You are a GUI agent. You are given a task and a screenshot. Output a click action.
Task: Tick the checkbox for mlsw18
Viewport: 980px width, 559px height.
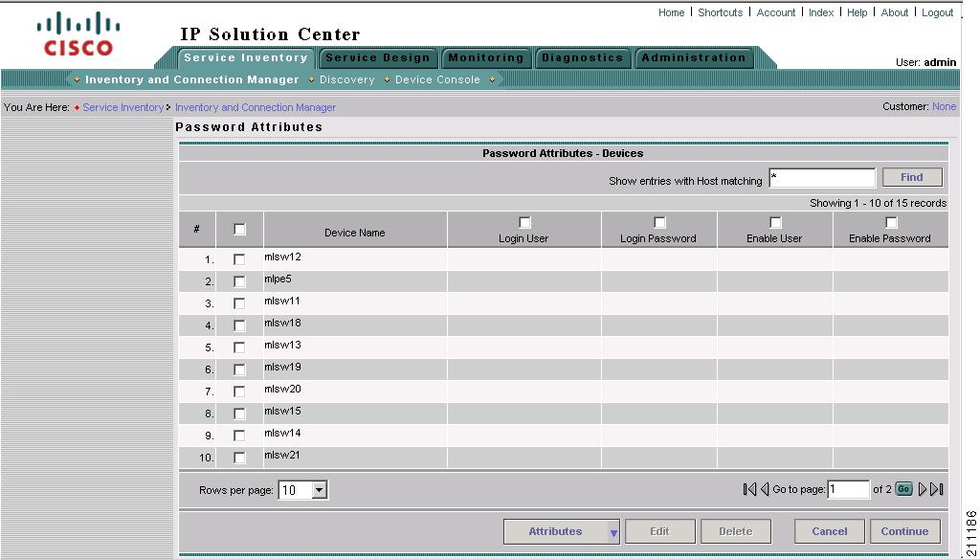(x=239, y=325)
